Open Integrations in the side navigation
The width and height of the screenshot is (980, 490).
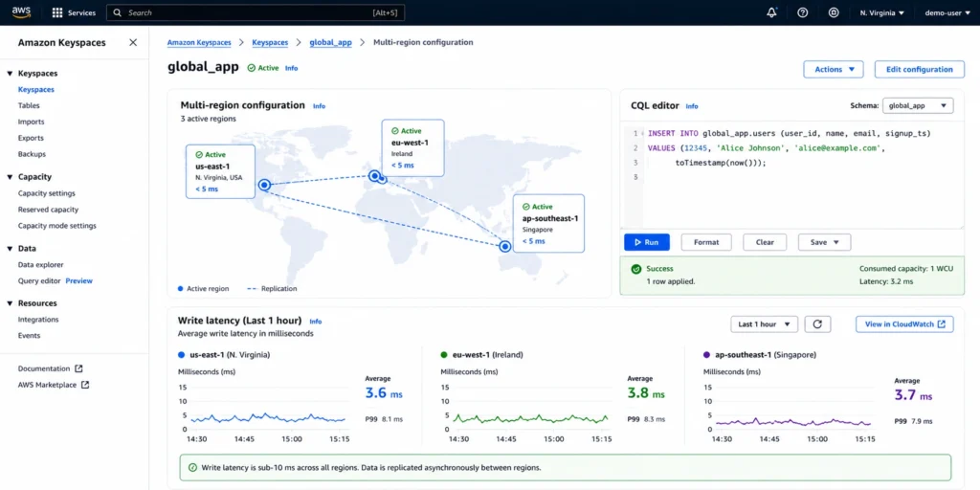point(38,320)
